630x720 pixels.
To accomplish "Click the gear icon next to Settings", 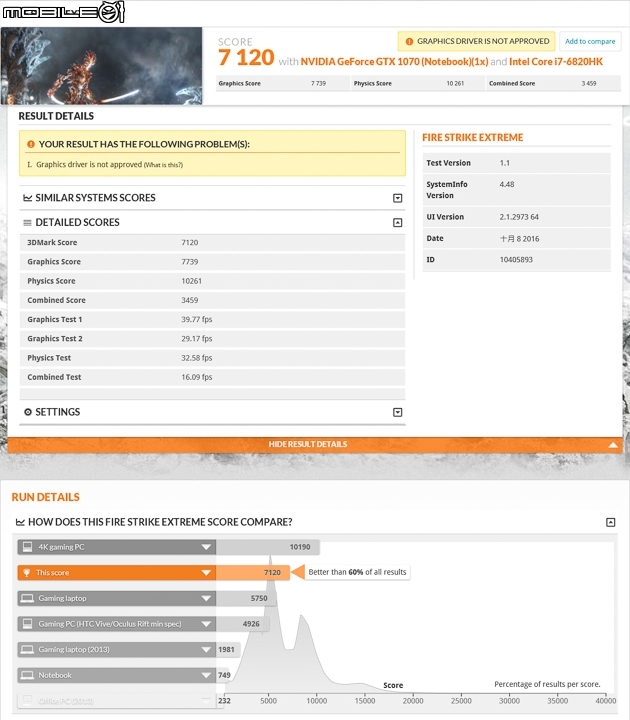I will pos(28,412).
